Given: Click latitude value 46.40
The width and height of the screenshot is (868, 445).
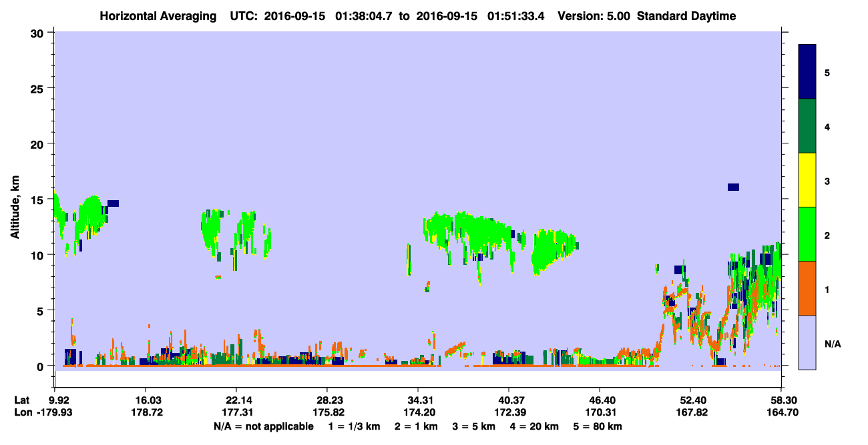Looking at the screenshot, I should pyautogui.click(x=600, y=400).
